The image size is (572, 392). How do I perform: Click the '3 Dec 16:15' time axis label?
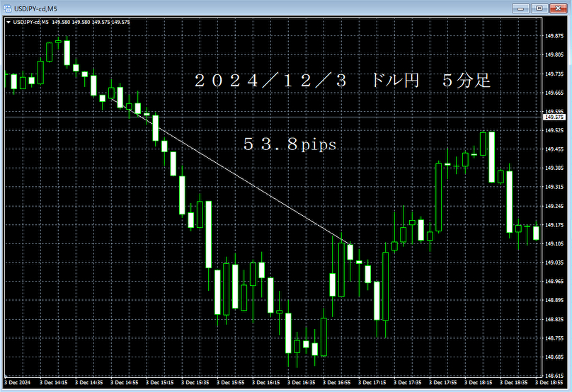tap(266, 383)
